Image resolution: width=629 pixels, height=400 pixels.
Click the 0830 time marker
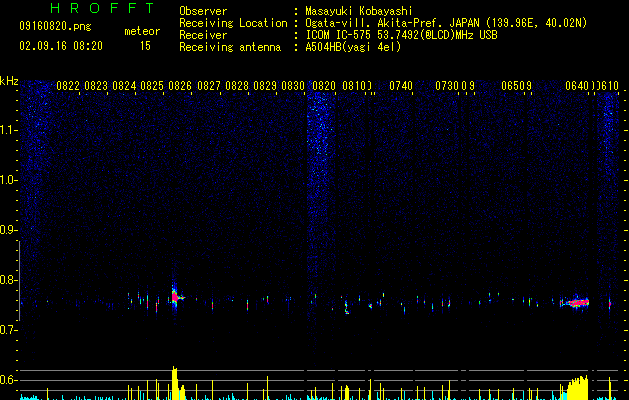293,85
